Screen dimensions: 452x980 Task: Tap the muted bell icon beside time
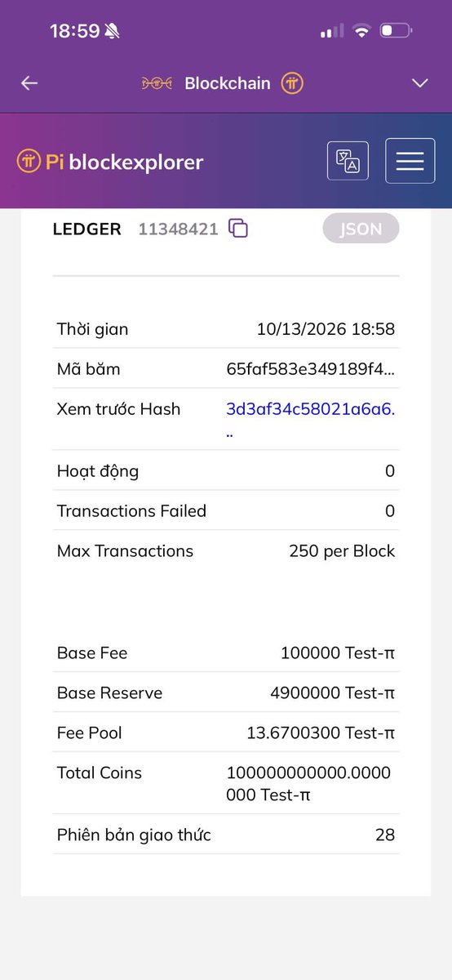(112, 31)
